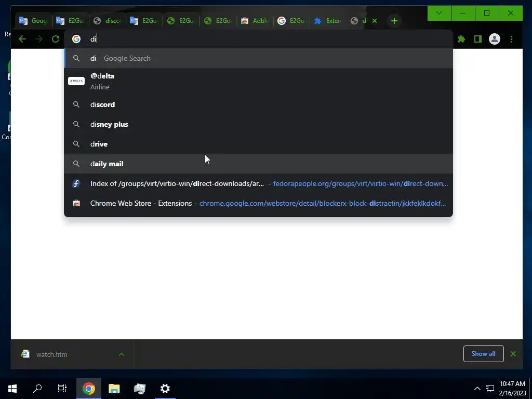This screenshot has height=399, width=532.
Task: Open the Windows Start menu
Action: tap(12, 389)
